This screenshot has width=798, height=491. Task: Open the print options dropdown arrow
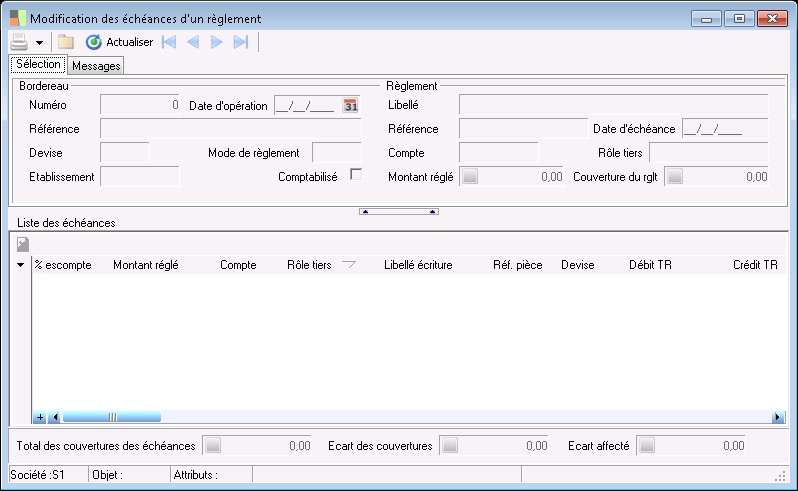coord(39,43)
